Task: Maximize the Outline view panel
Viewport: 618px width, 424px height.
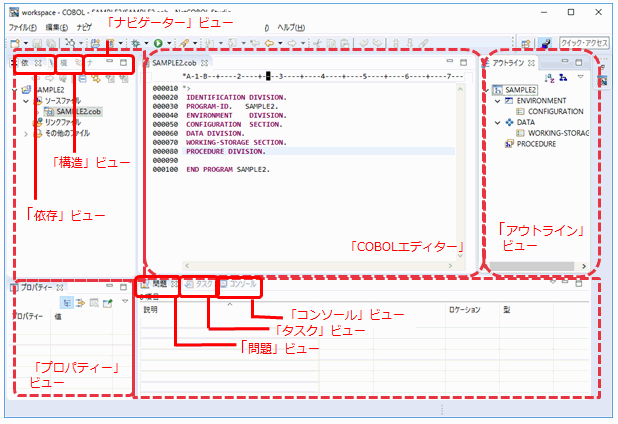Action: click(x=580, y=62)
